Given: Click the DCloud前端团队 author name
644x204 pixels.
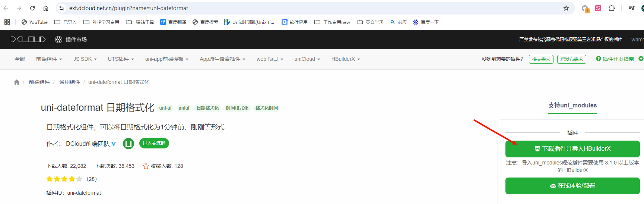Looking at the screenshot, I should 88,144.
